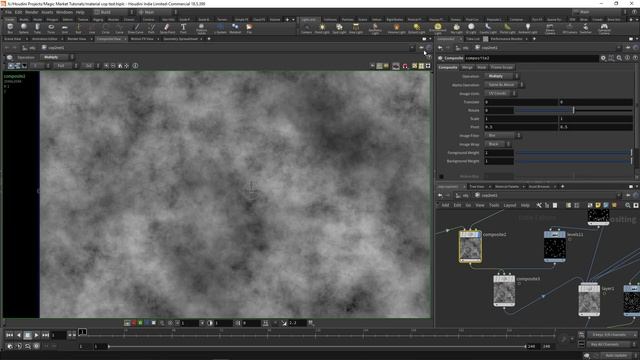Image resolution: width=640 pixels, height=360 pixels.
Task: Select the Sphere shelf tool
Action: coord(24,28)
